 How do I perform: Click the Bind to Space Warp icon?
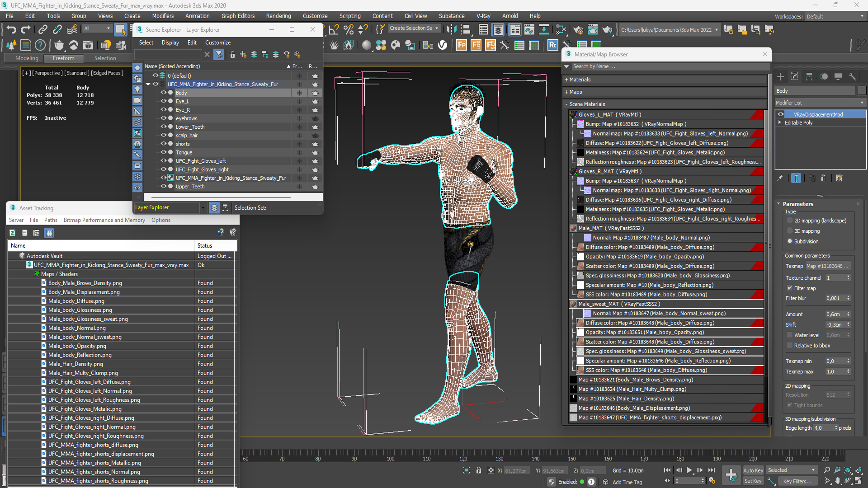click(x=72, y=30)
